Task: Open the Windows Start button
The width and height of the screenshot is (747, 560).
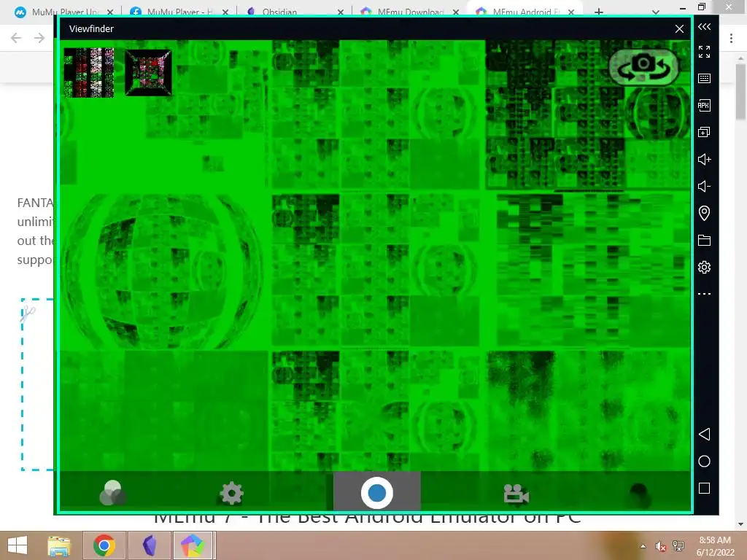Action: 18,545
